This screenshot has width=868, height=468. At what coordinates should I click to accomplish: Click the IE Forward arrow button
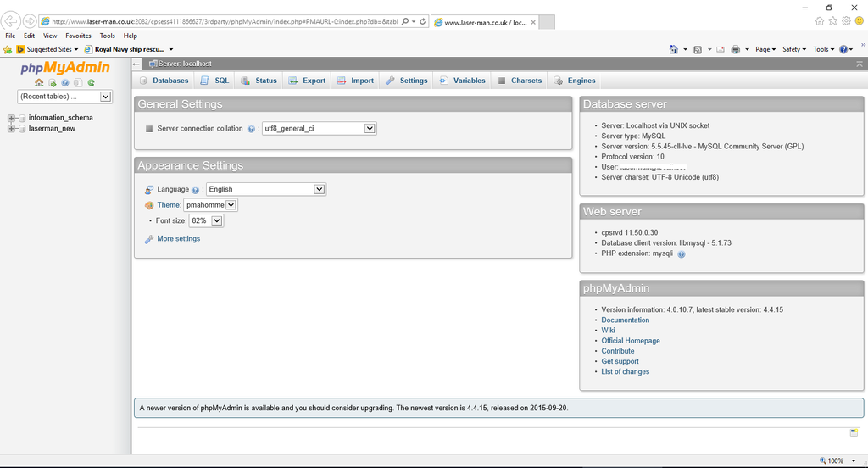(30, 21)
